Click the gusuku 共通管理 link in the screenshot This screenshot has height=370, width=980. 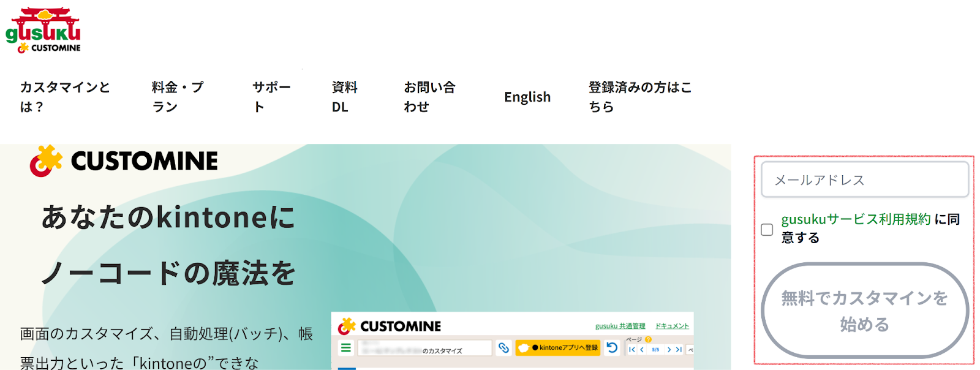point(620,326)
